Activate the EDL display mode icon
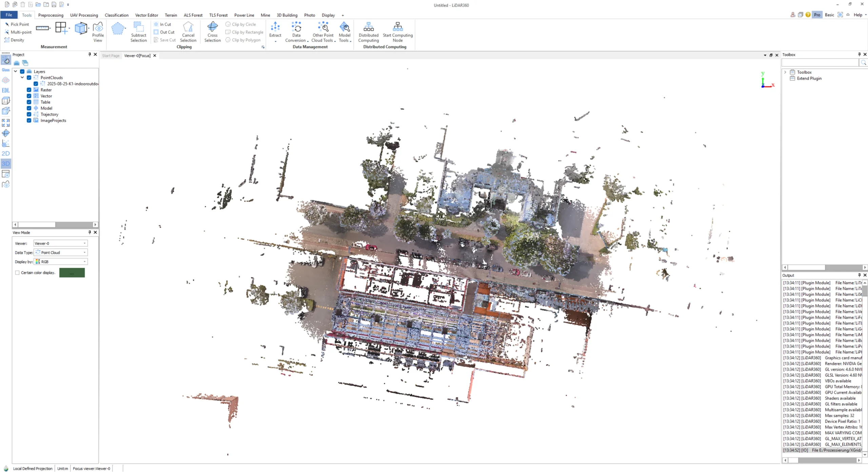Screen dimensions: 868x472 click(x=6, y=90)
